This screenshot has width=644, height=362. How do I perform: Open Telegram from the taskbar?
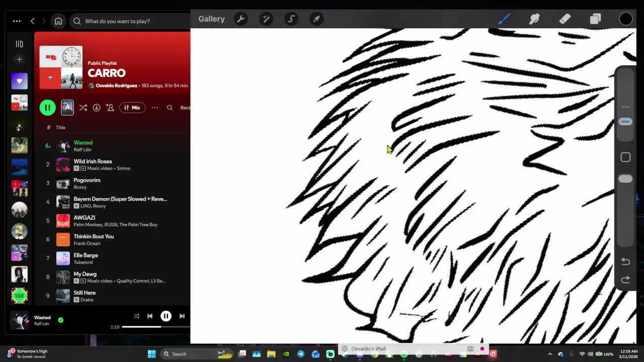click(x=300, y=354)
